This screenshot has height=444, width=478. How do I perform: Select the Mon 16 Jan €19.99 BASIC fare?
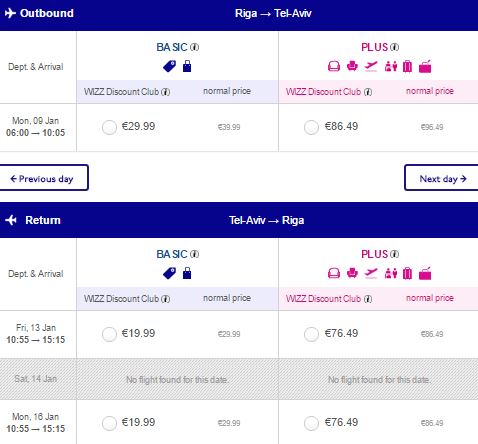(109, 423)
